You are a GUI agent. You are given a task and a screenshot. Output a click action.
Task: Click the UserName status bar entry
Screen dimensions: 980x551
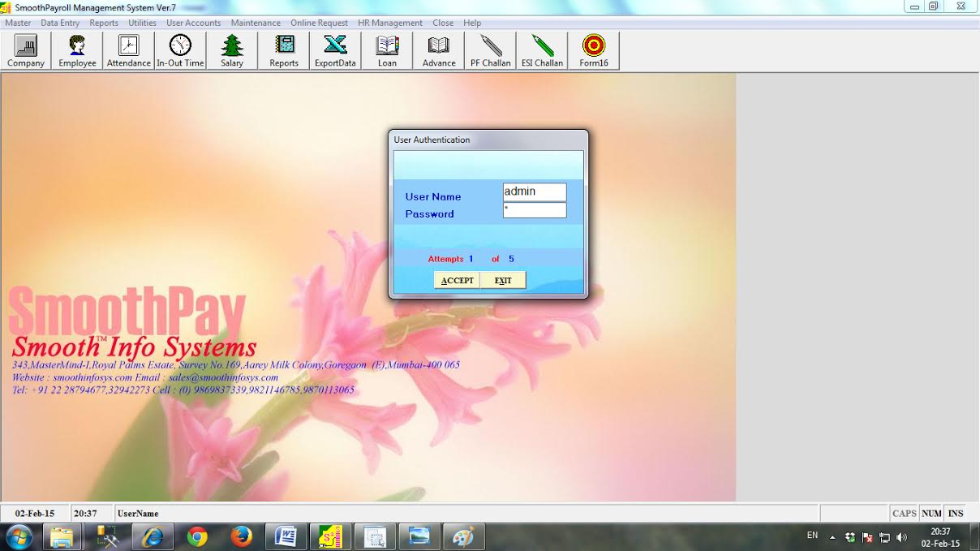[x=138, y=513]
